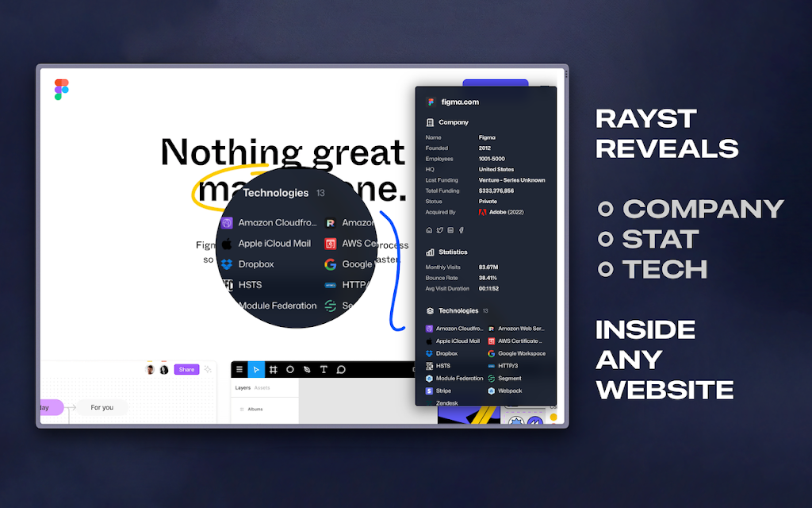Click the For you node on canvas

click(102, 407)
